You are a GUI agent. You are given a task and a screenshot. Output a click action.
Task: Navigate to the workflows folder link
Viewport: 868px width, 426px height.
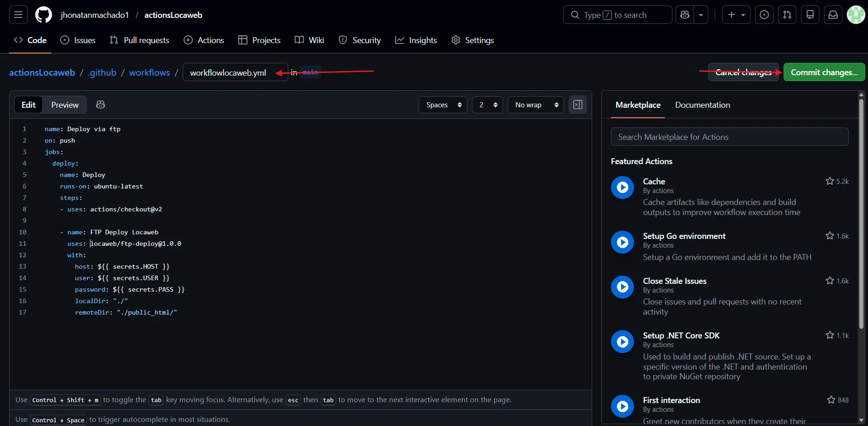tap(149, 72)
